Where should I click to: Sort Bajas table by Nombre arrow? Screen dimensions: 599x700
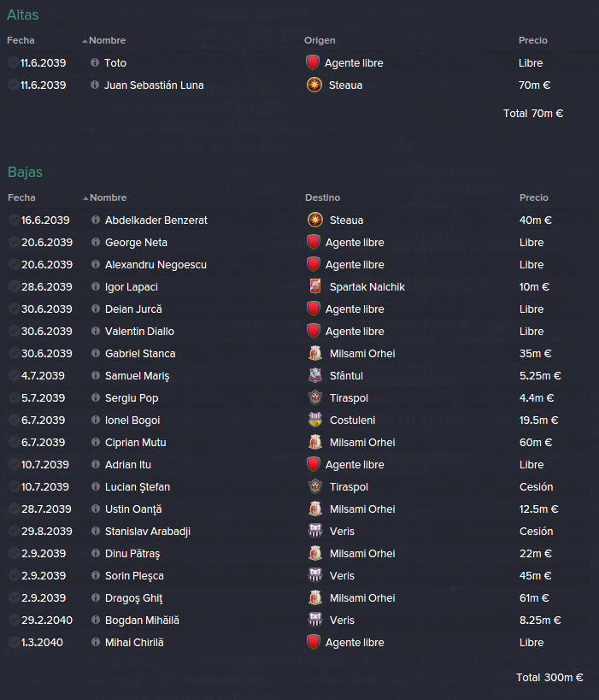tap(85, 198)
